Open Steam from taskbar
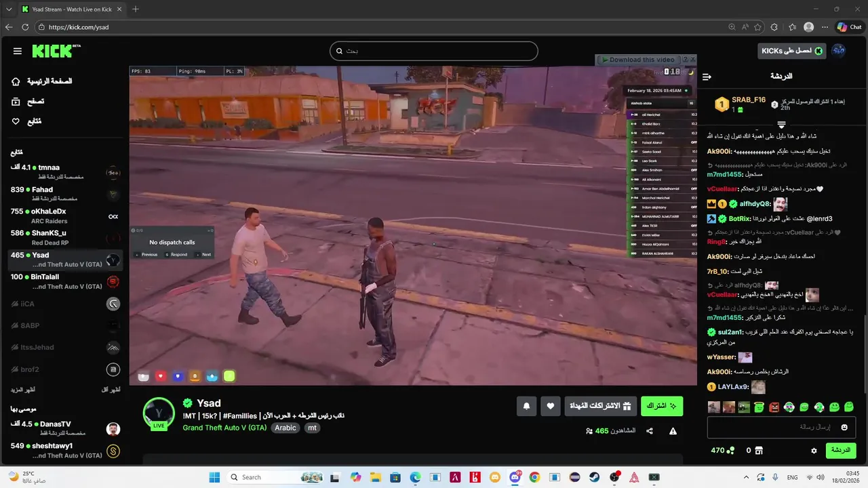Image resolution: width=868 pixels, height=488 pixels. [595, 477]
